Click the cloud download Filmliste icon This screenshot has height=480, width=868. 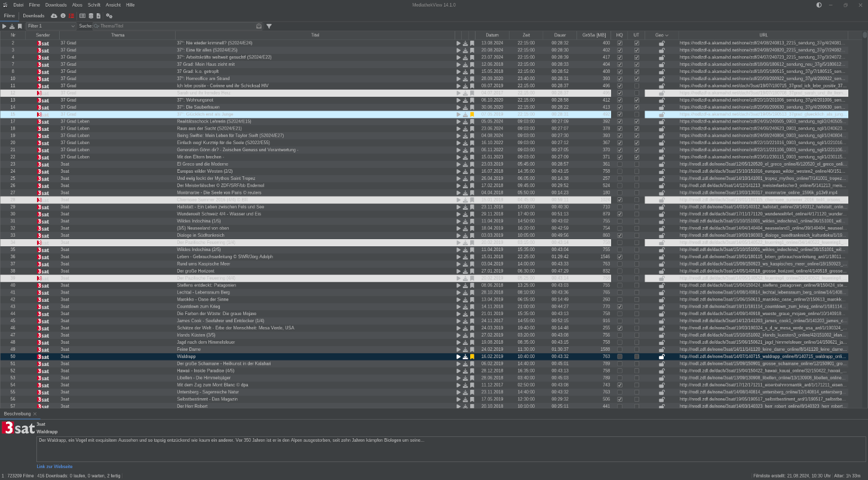[54, 16]
